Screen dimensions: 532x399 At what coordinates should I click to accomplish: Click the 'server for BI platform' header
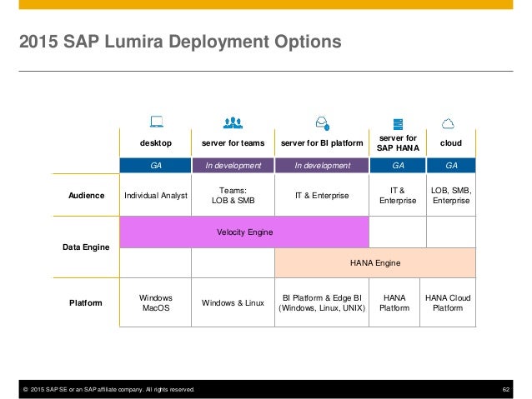click(x=322, y=143)
